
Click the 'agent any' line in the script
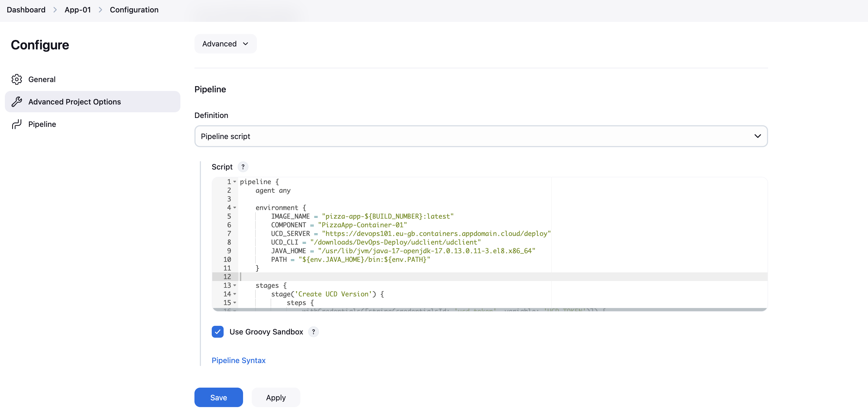tap(273, 191)
